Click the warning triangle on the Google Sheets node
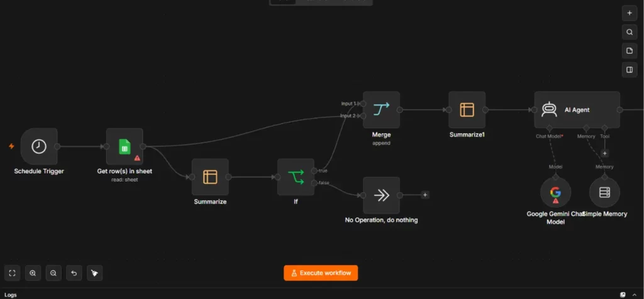The height and width of the screenshot is (299, 644). click(137, 158)
